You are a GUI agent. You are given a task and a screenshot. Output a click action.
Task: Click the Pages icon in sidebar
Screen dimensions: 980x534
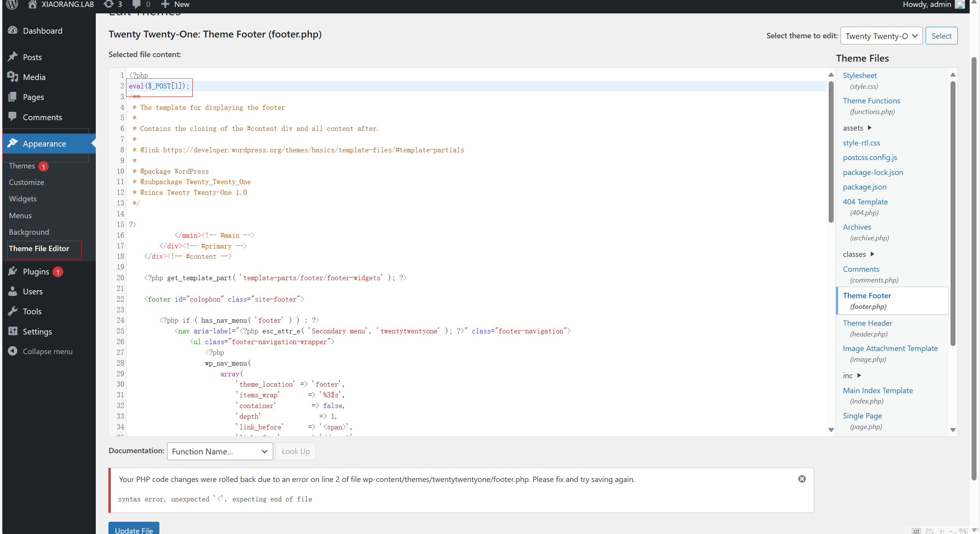click(x=13, y=97)
